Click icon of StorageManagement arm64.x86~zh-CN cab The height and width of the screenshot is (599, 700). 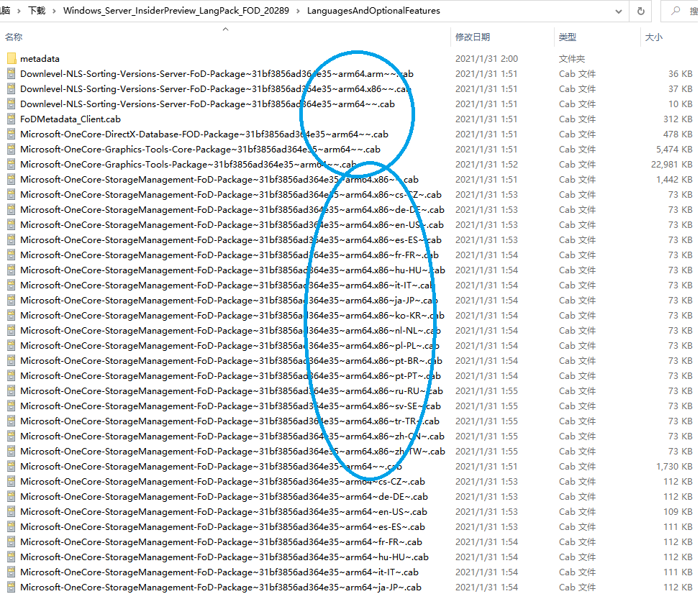click(x=12, y=436)
